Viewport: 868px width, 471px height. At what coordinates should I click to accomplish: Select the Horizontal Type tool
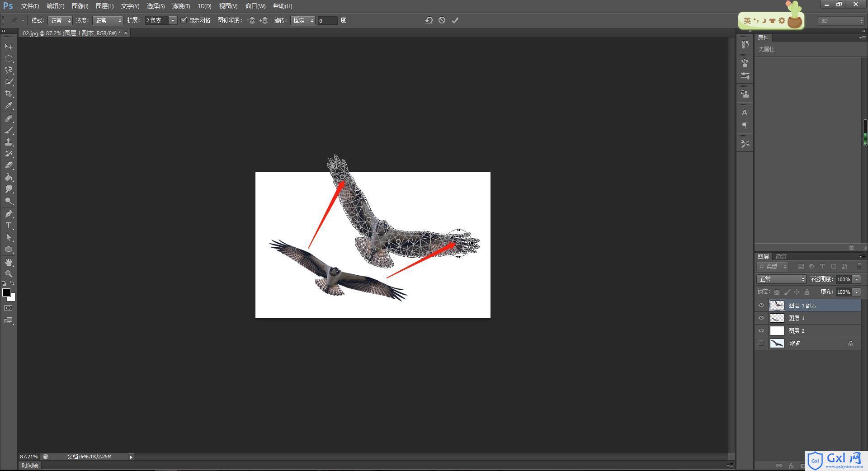click(9, 226)
